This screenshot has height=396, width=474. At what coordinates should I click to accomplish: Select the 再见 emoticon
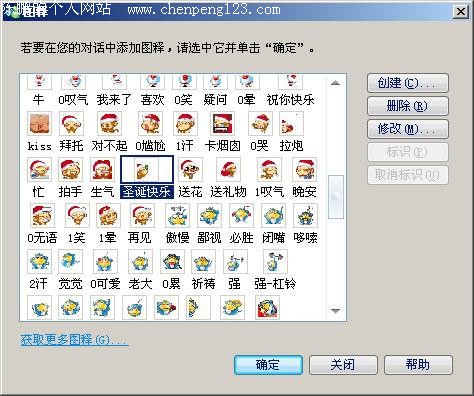(142, 215)
